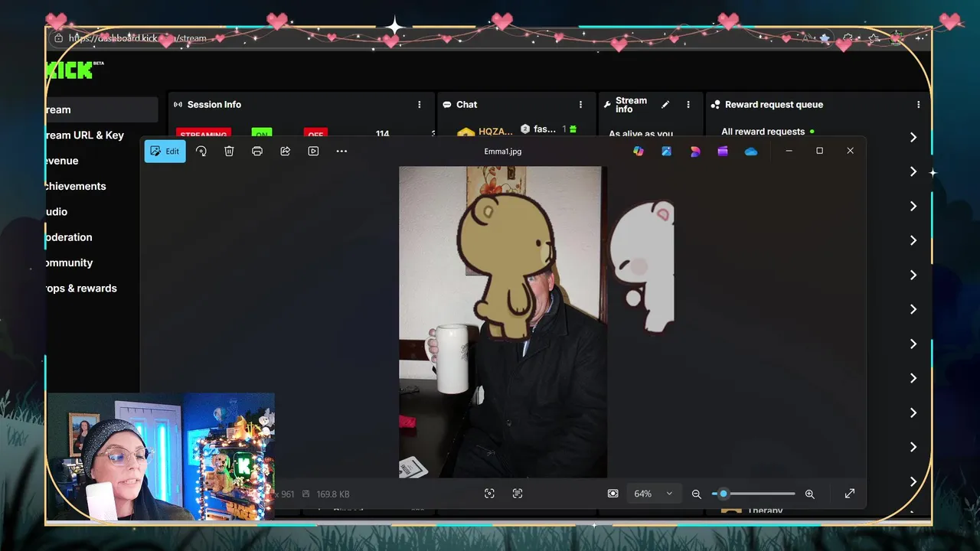Viewport: 980px width, 551px height.
Task: Open Community in the Kick sidebar
Action: (70, 262)
